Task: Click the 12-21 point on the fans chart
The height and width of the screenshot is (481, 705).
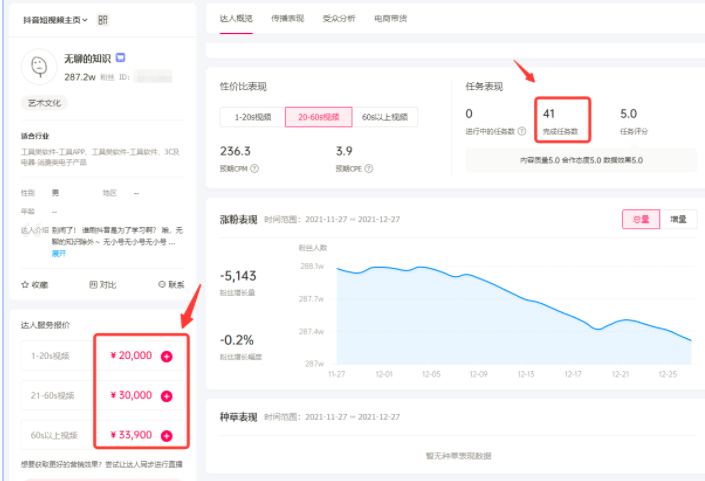Action: (620, 321)
